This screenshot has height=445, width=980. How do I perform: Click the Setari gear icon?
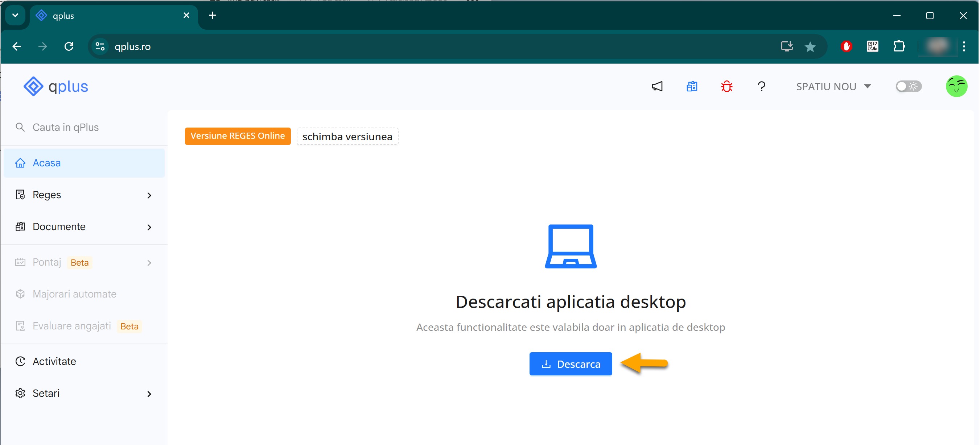(20, 393)
